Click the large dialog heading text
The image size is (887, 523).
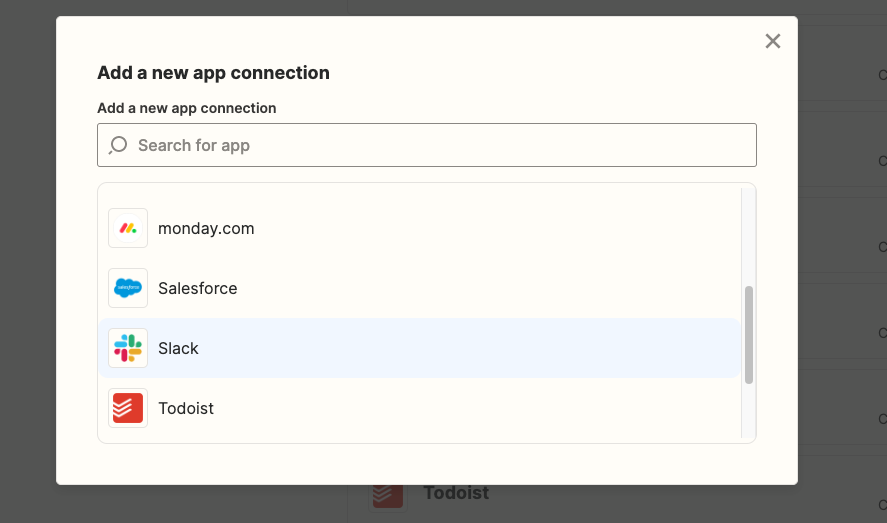[x=213, y=73]
